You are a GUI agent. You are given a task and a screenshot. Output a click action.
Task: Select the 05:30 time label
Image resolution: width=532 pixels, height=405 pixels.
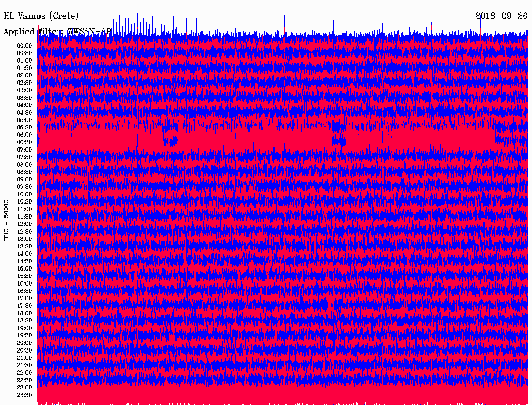[x=24, y=127]
